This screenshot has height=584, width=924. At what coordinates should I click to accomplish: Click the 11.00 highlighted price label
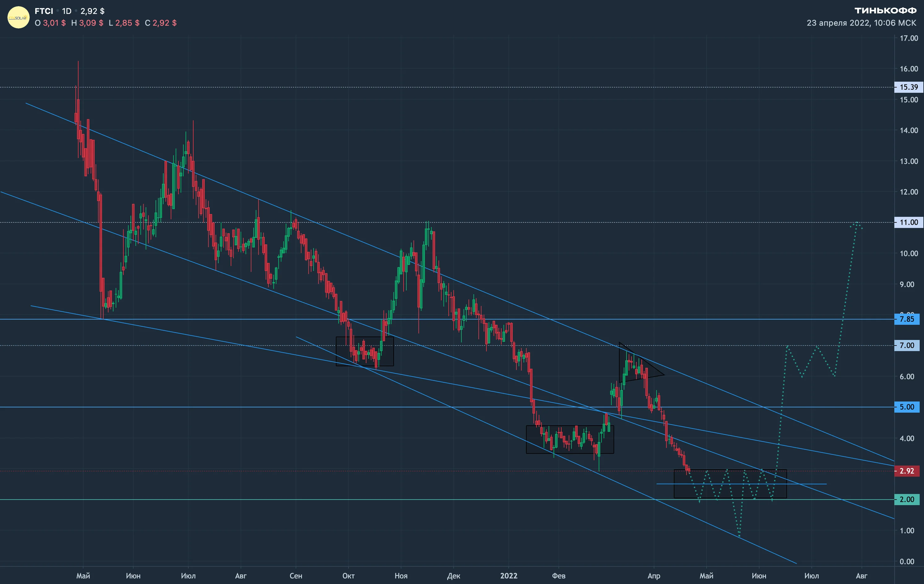pyautogui.click(x=908, y=222)
